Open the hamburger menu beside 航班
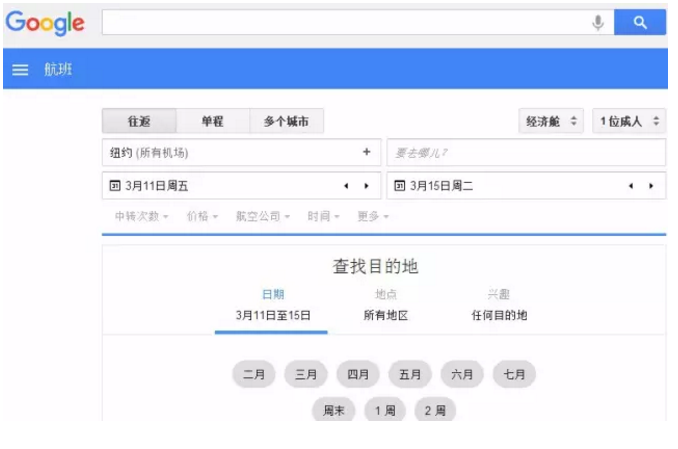The height and width of the screenshot is (449, 678). point(20,70)
